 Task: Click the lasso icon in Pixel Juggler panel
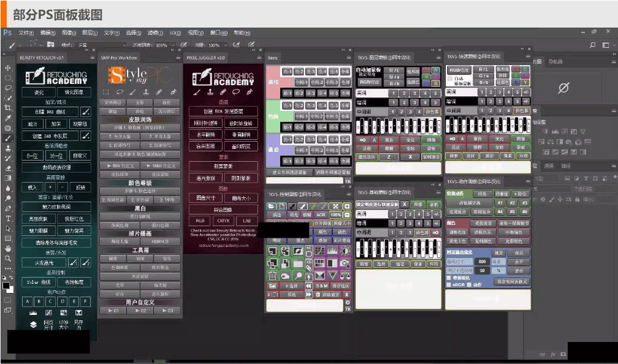[236, 92]
